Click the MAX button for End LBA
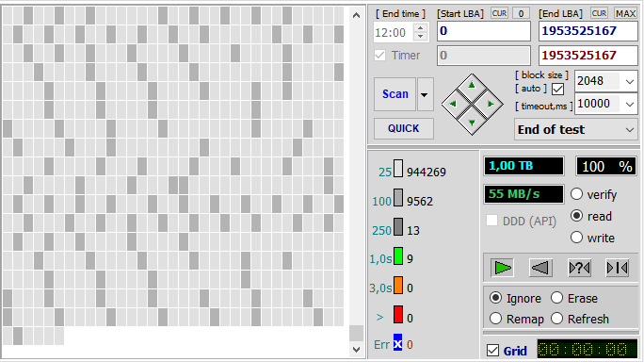Image resolution: width=644 pixels, height=362 pixels. (x=625, y=13)
